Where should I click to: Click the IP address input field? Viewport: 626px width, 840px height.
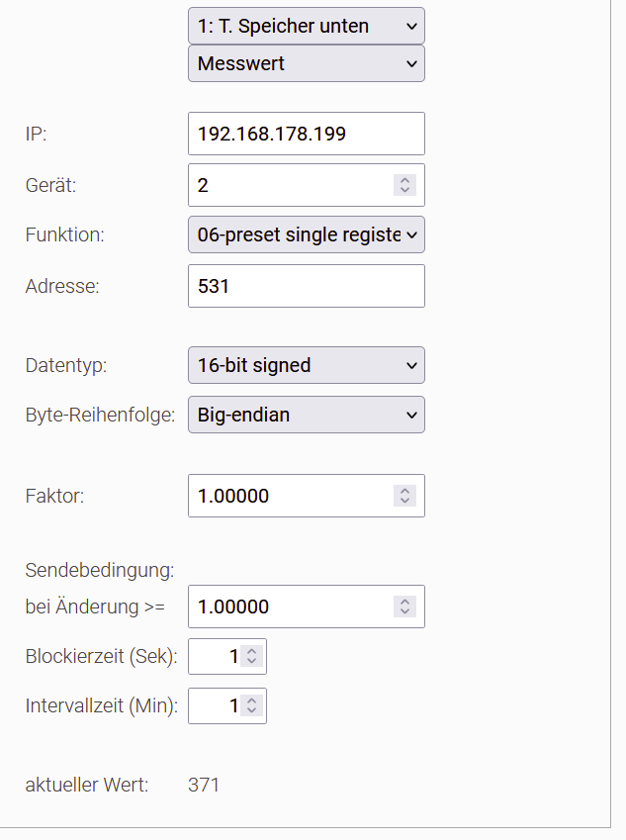point(306,134)
